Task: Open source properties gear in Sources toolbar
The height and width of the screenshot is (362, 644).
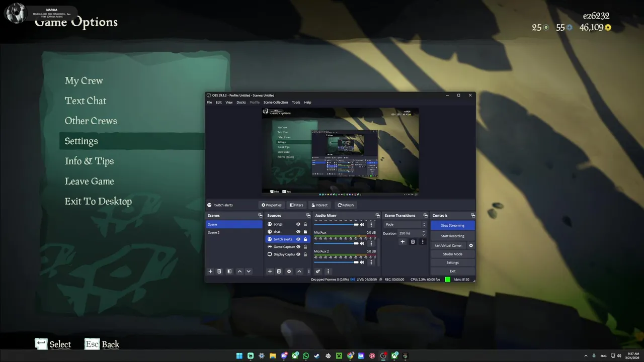Action: coord(289,271)
